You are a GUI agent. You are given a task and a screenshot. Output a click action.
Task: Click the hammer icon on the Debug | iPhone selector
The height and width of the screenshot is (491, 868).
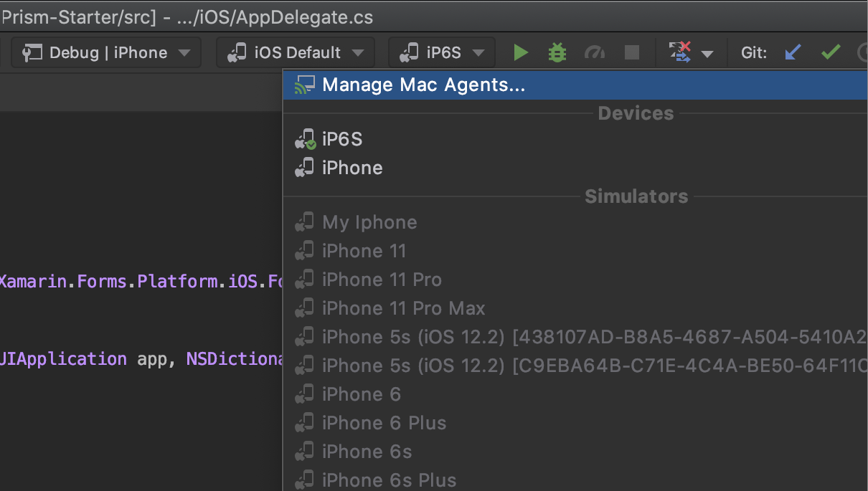pos(33,52)
